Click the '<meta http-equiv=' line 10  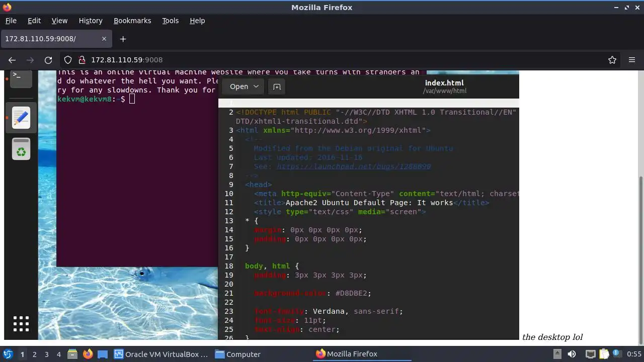coord(386,194)
